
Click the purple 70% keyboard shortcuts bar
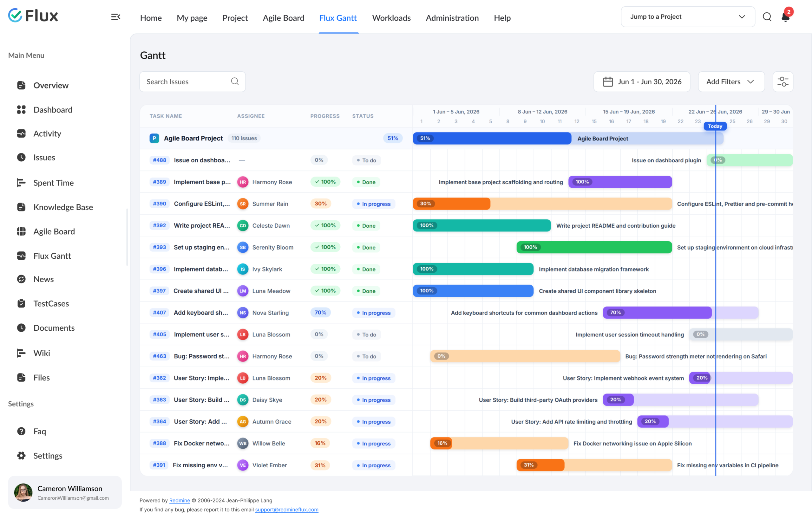(680, 312)
